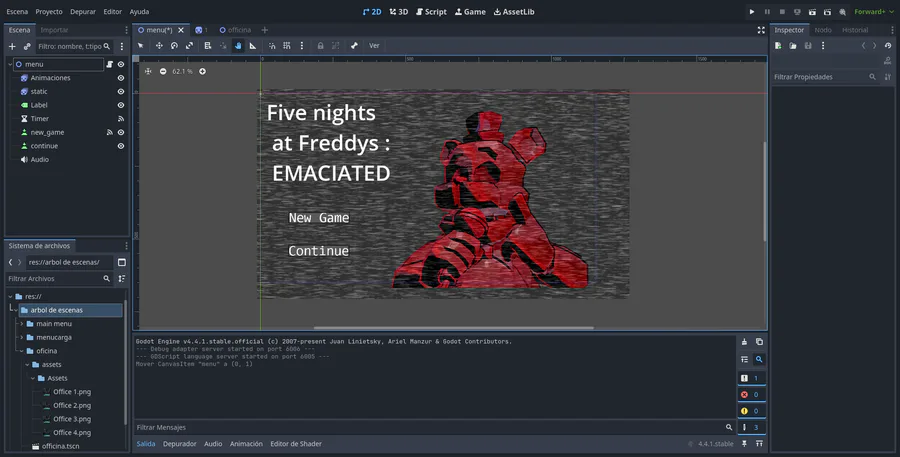This screenshot has width=900, height=457.
Task: Toggle distraction-free mode expand icon
Action: (761, 30)
